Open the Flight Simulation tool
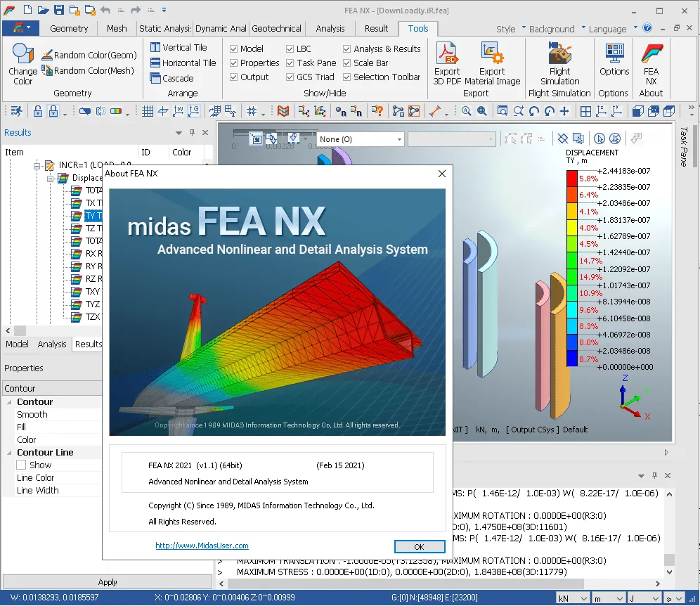This screenshot has height=606, width=700. pos(559,53)
